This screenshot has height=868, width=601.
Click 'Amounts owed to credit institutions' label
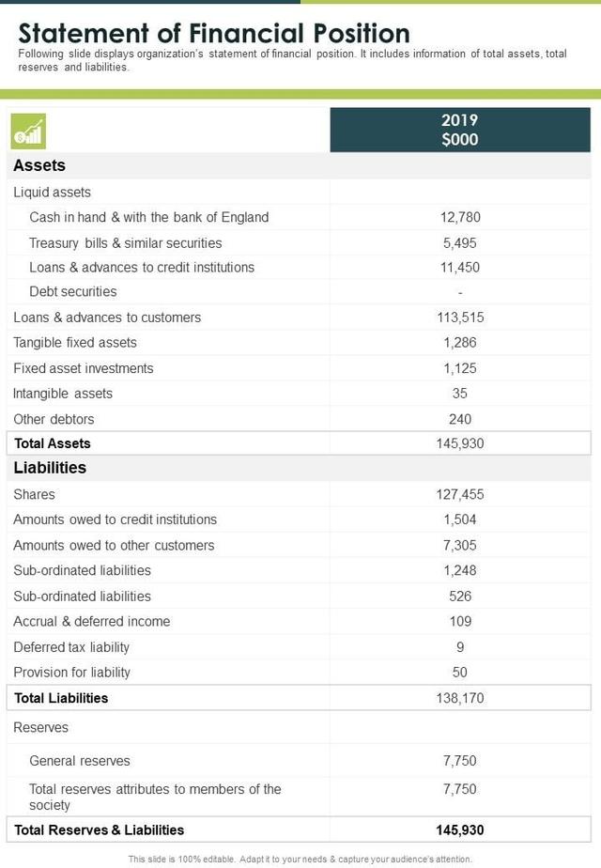116,519
